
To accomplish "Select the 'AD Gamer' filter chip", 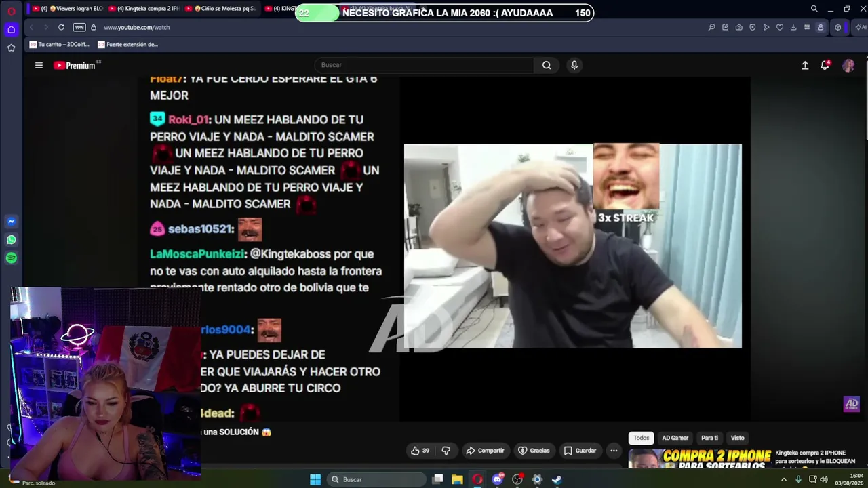I will click(x=675, y=438).
